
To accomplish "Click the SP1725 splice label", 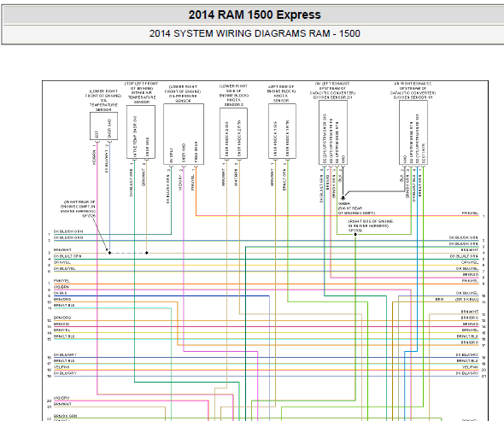I will point(89,216).
